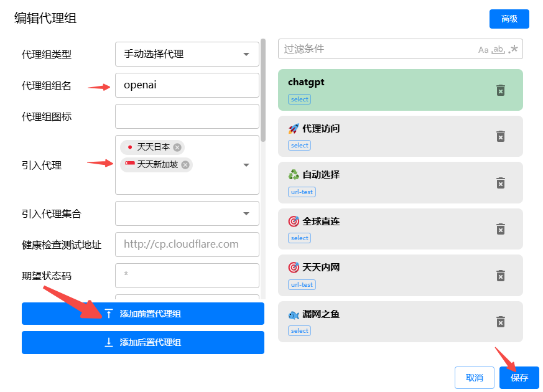This screenshot has height=392, width=543.
Task: Delete the chatgpt proxy group
Action: click(x=501, y=90)
